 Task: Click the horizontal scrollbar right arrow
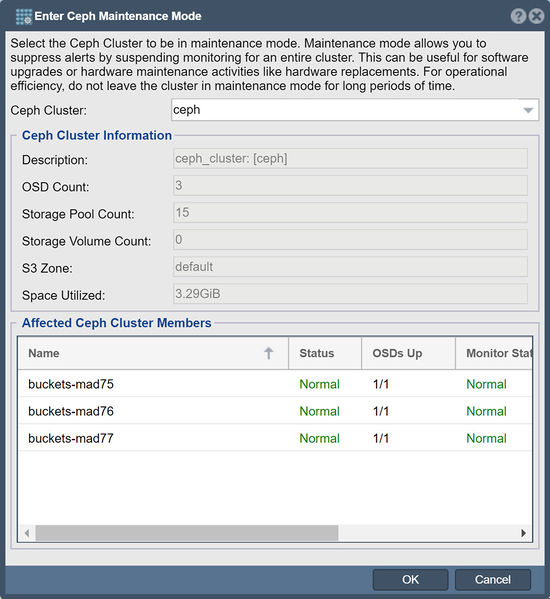click(523, 533)
